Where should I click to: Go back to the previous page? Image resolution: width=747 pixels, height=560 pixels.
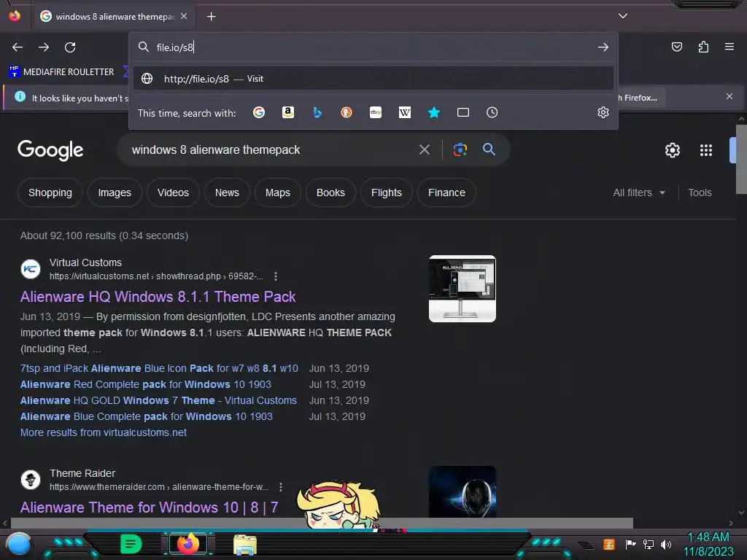pos(18,47)
